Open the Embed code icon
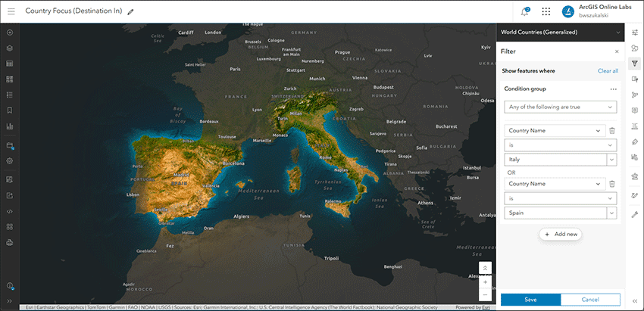This screenshot has height=311, width=644. pyautogui.click(x=10, y=211)
